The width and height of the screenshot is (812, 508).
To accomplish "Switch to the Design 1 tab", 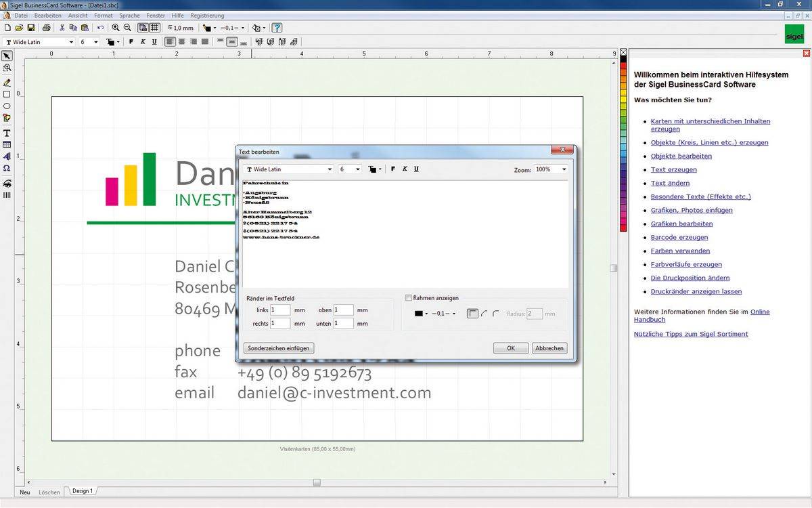I will (81, 492).
